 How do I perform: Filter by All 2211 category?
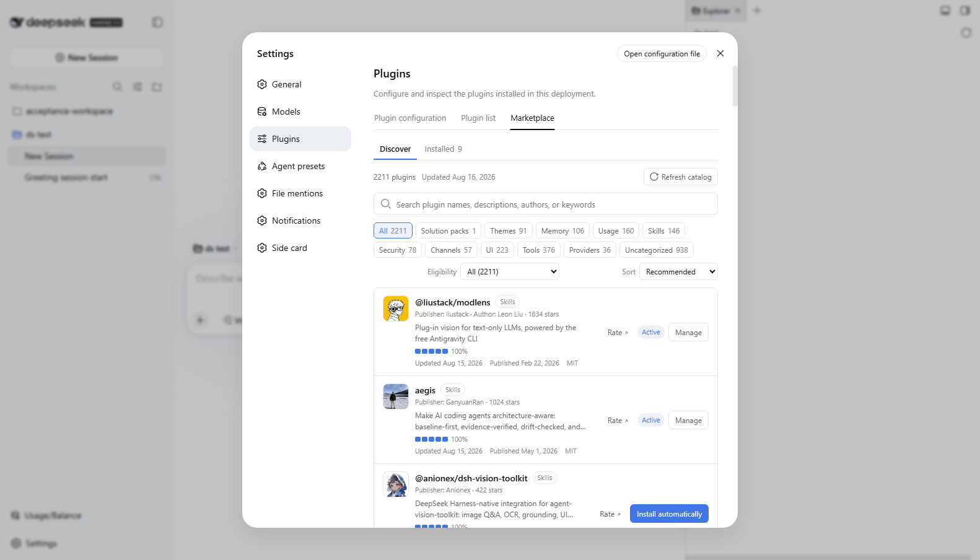(393, 230)
